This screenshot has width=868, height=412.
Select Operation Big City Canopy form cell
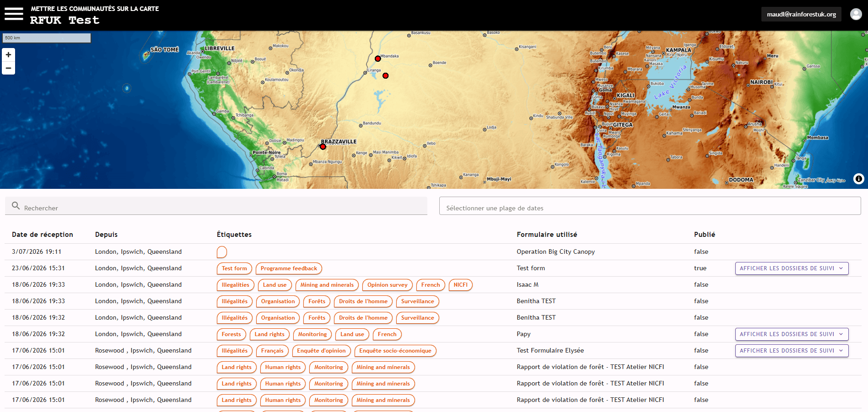556,252
